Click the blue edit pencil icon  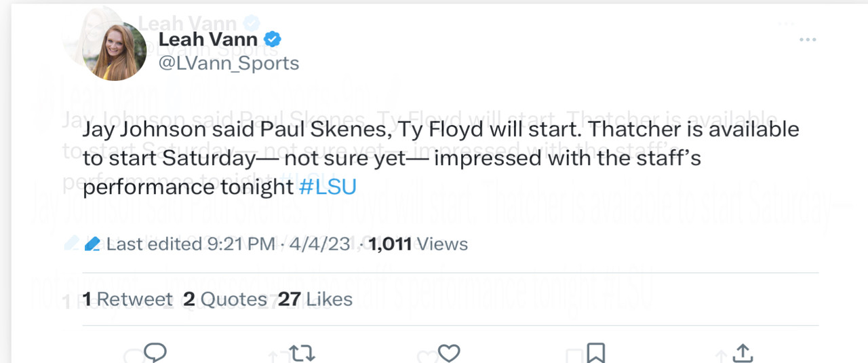click(93, 244)
